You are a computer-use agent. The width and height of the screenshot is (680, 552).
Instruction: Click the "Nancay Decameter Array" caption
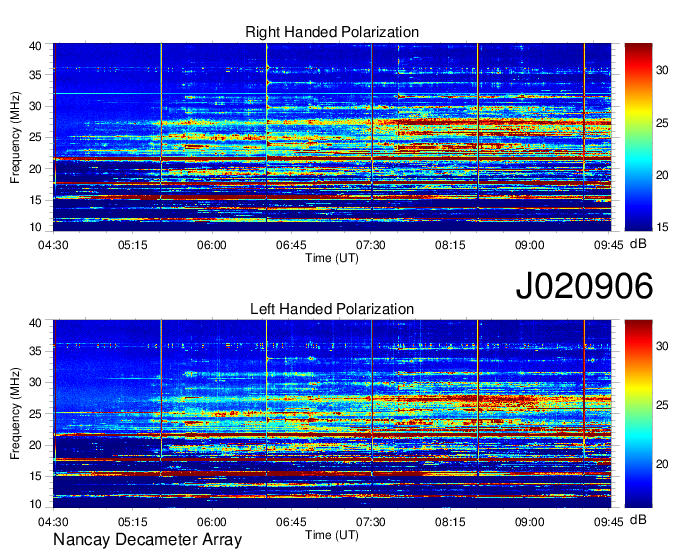[147, 539]
